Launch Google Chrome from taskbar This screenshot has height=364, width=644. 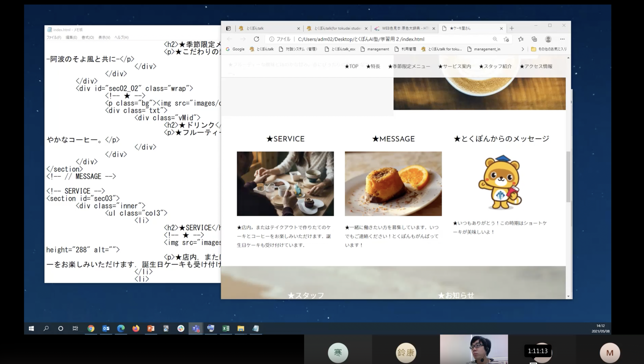(x=91, y=328)
